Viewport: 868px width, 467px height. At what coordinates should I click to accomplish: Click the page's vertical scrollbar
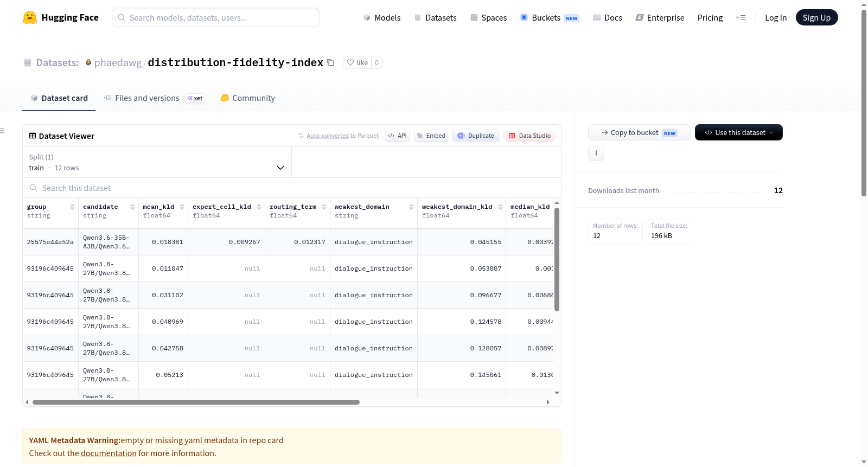(864, 103)
